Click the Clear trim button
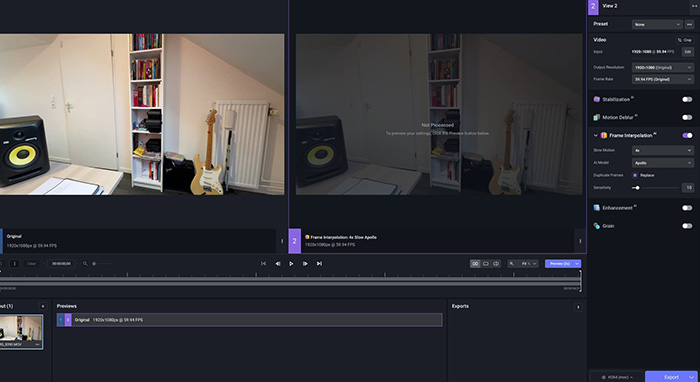Image resolution: width=700 pixels, height=382 pixels. point(31,264)
